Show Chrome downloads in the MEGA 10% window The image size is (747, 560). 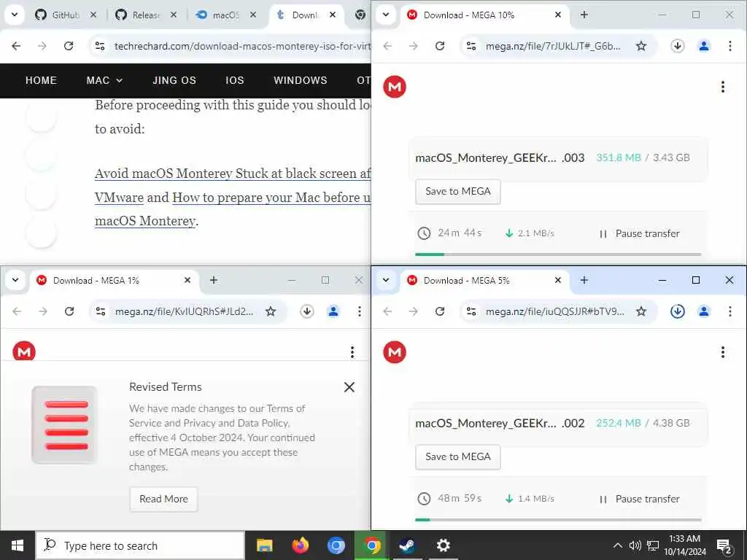[678, 46]
